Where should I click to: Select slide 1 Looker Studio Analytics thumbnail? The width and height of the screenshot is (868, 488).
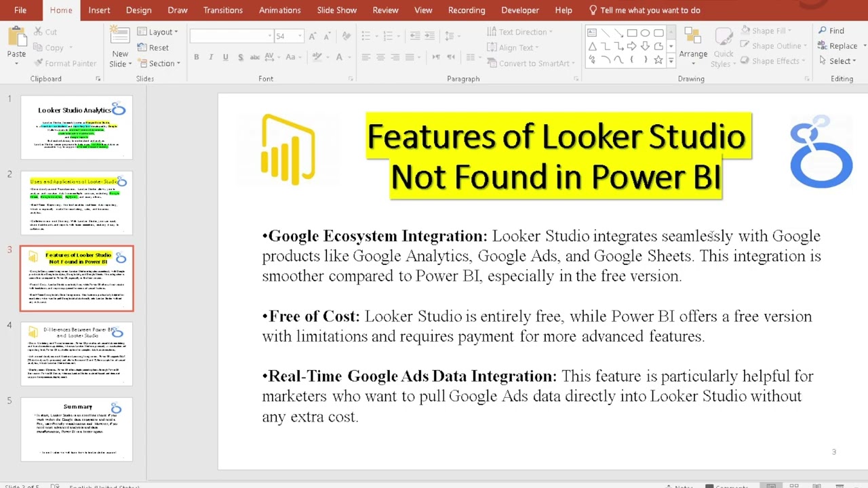point(77,127)
